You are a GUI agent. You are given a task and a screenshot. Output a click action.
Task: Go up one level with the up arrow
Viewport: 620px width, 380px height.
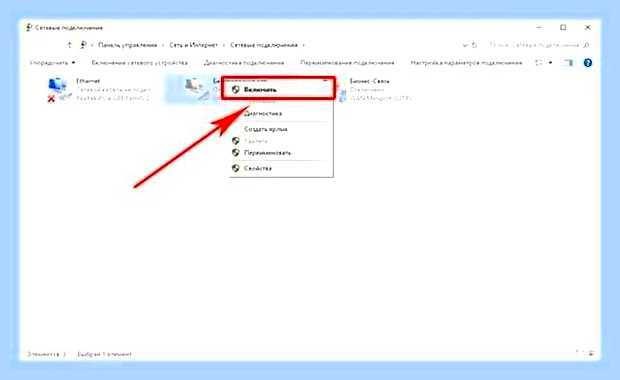click(x=69, y=45)
